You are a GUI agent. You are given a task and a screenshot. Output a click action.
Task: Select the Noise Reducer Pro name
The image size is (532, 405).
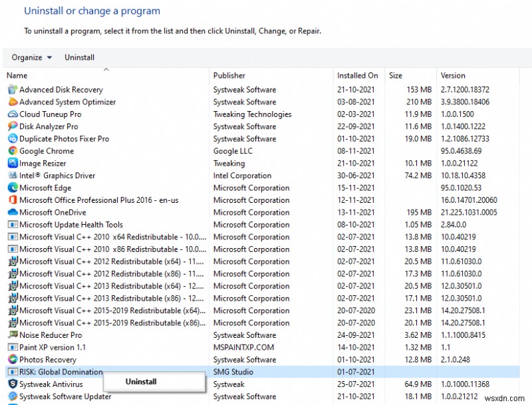[x=51, y=335]
